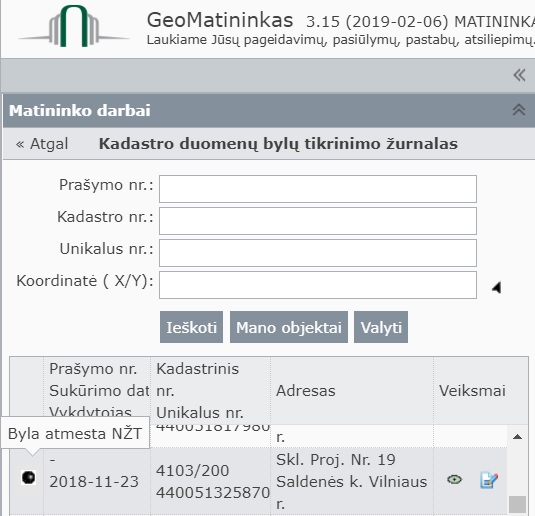Collapse the side panel with double chevron
This screenshot has height=516, width=535.
tap(519, 75)
